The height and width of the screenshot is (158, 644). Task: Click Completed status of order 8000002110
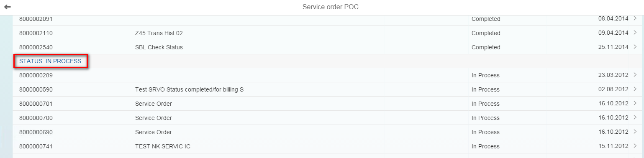(486, 33)
